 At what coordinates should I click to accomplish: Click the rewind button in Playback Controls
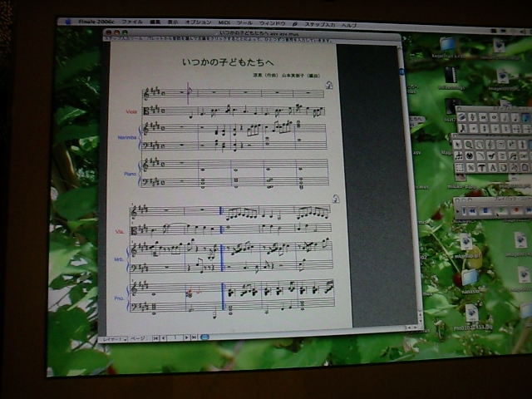[x=471, y=211]
